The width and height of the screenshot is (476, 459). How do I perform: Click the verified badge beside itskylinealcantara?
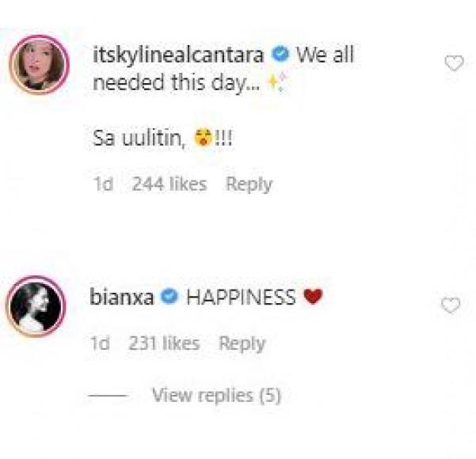tap(280, 55)
